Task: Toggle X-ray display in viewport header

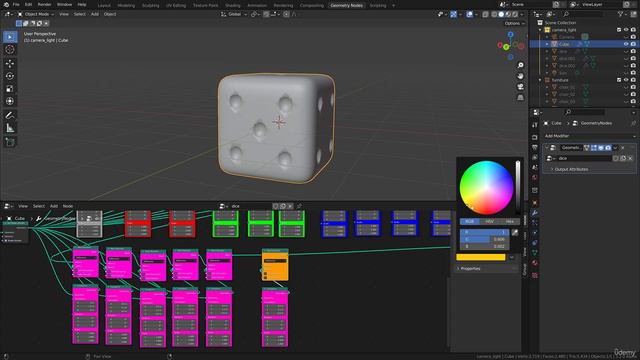Action: 485,14
